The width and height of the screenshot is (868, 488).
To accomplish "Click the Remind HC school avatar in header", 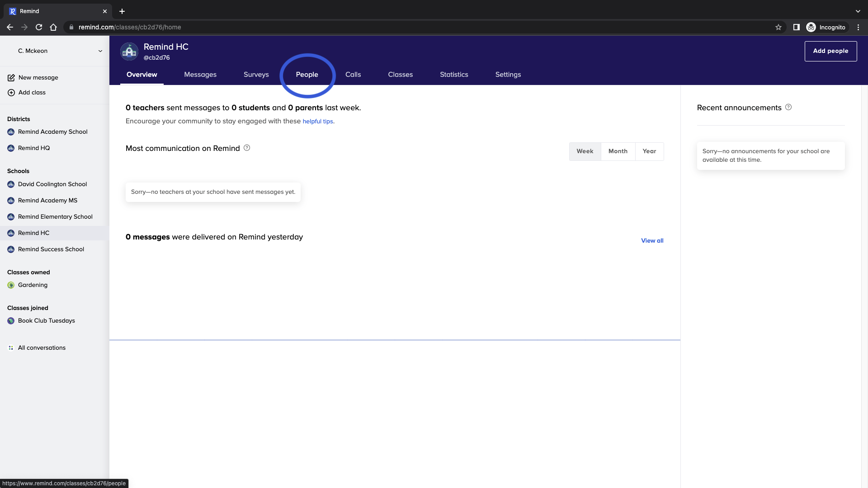I will (x=129, y=52).
